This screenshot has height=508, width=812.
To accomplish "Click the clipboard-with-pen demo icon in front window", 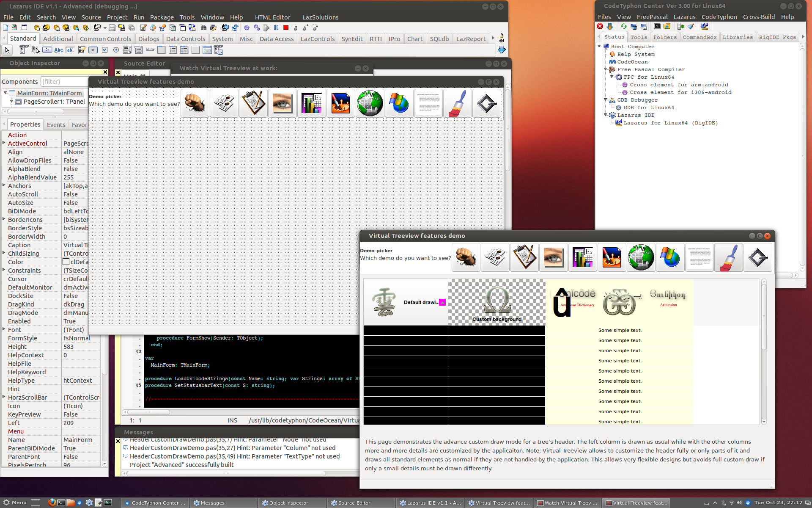I will [x=524, y=257].
